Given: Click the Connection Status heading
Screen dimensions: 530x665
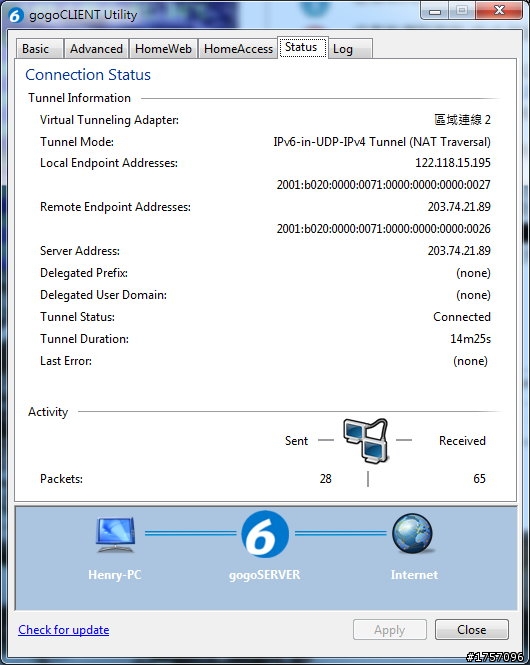Looking at the screenshot, I should 88,75.
